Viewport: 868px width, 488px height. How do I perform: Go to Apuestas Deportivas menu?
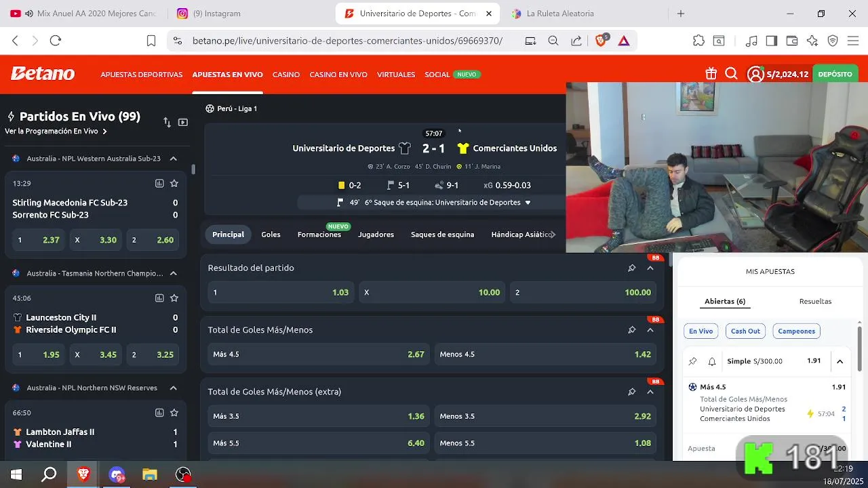coord(142,75)
